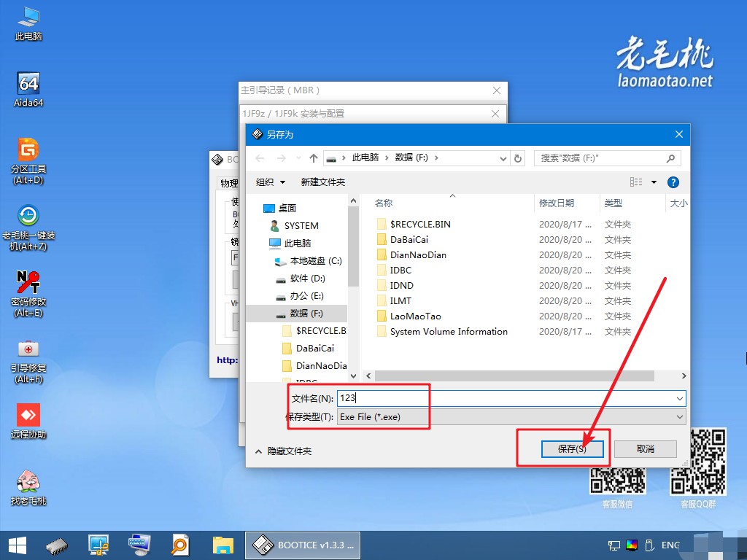Open recent locations dropdown
The width and height of the screenshot is (747, 560).
pyautogui.click(x=298, y=158)
